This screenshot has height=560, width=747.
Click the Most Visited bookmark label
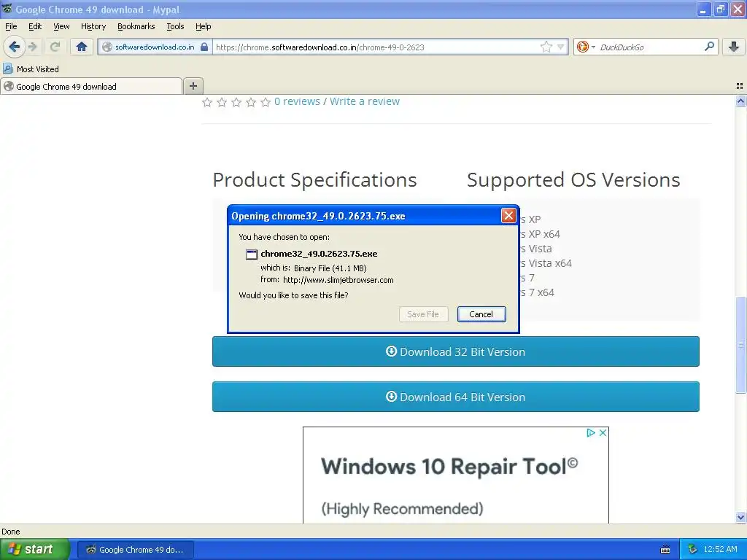(x=38, y=69)
